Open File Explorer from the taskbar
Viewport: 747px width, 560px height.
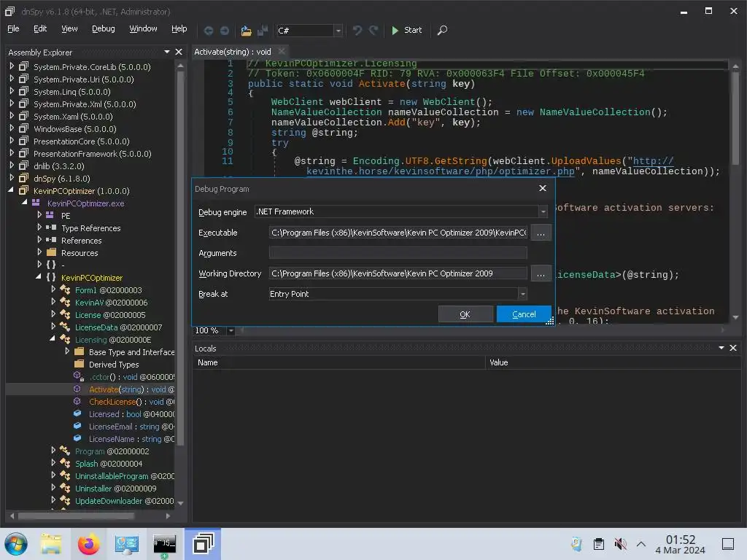[51, 544]
